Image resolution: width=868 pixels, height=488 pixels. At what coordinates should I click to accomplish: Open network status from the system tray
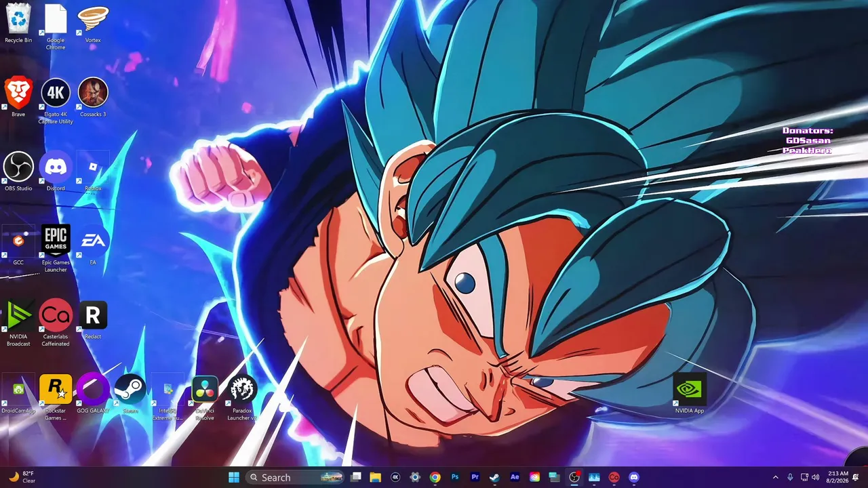pyautogui.click(x=804, y=477)
